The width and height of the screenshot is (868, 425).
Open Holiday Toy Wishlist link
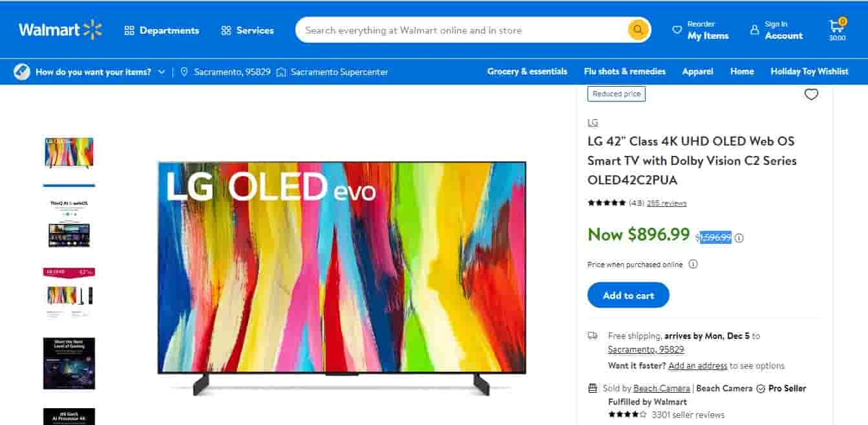pos(809,71)
